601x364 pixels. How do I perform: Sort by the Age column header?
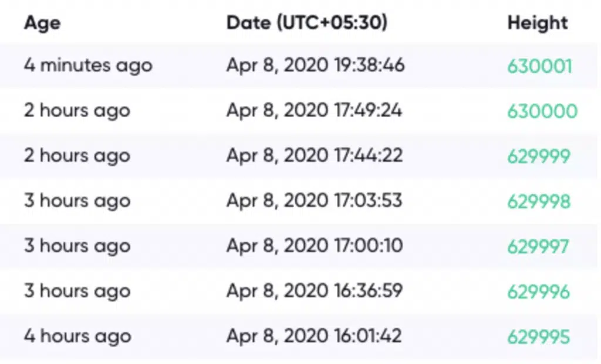coord(42,23)
